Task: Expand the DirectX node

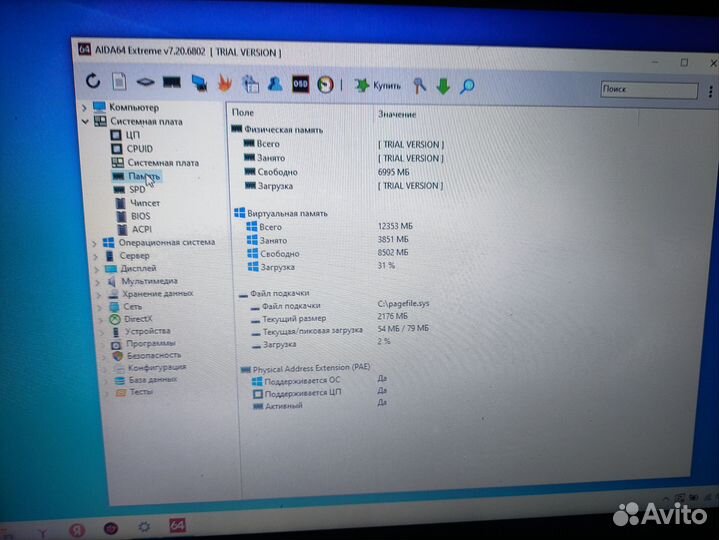Action: tap(101, 320)
